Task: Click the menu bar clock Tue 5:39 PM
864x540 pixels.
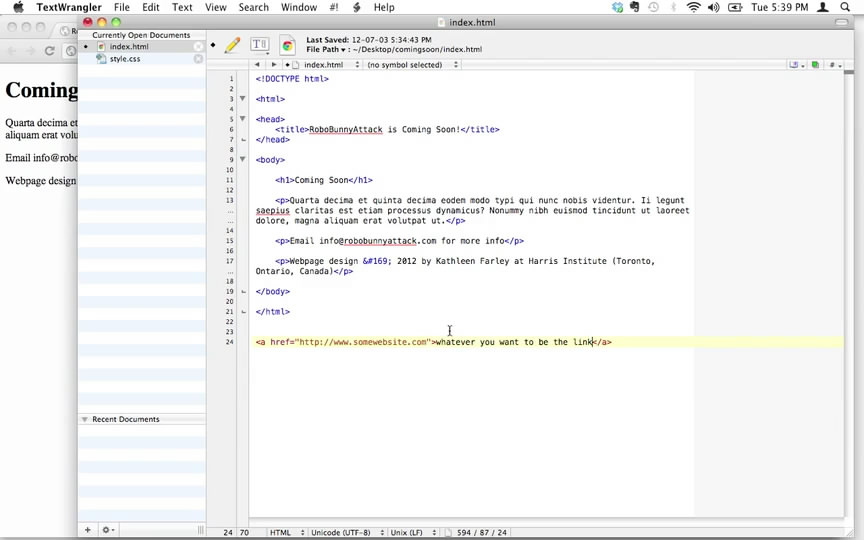Action: (x=780, y=7)
